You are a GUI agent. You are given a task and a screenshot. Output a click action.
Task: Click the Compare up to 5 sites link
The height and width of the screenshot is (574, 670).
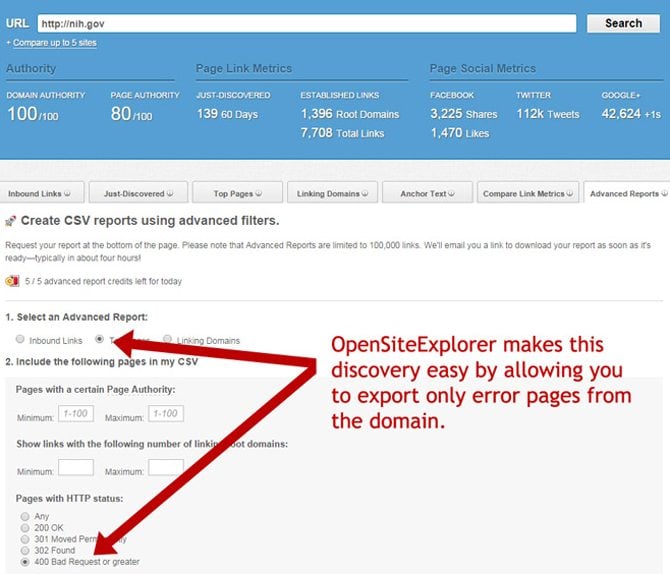(53, 43)
